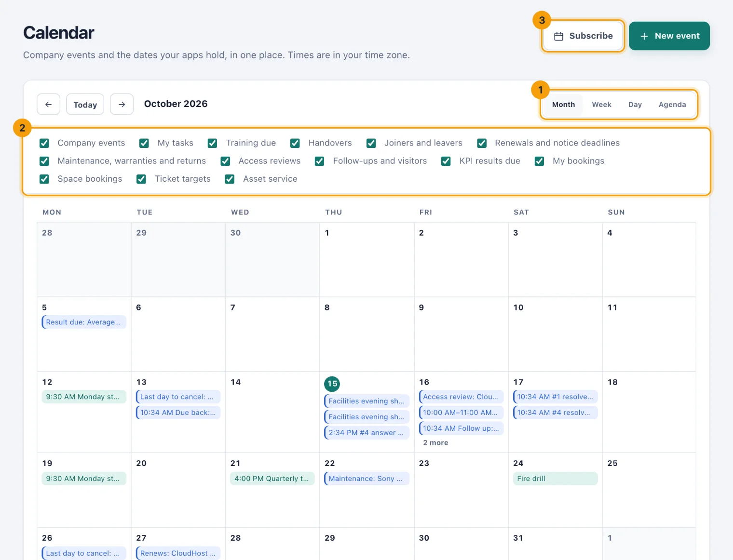Uncheck Renewals and notice deadlines
This screenshot has height=560, width=733.
[x=482, y=143]
